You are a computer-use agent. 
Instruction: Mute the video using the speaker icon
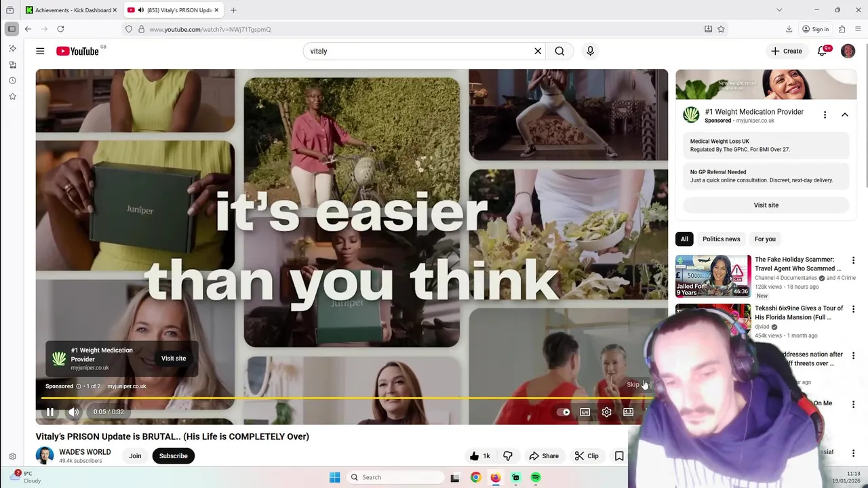coord(74,411)
